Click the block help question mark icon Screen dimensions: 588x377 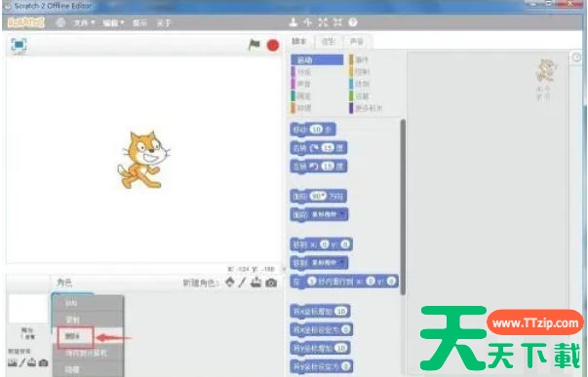coord(353,22)
